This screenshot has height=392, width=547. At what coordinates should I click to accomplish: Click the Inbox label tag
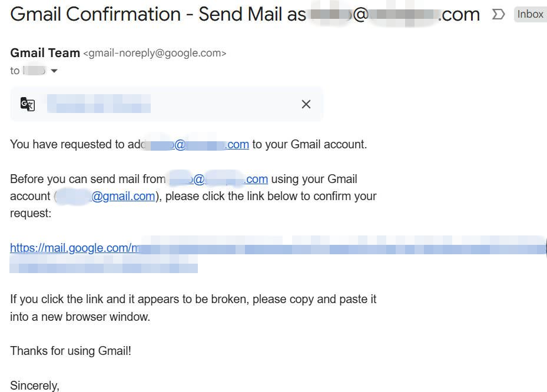530,14
